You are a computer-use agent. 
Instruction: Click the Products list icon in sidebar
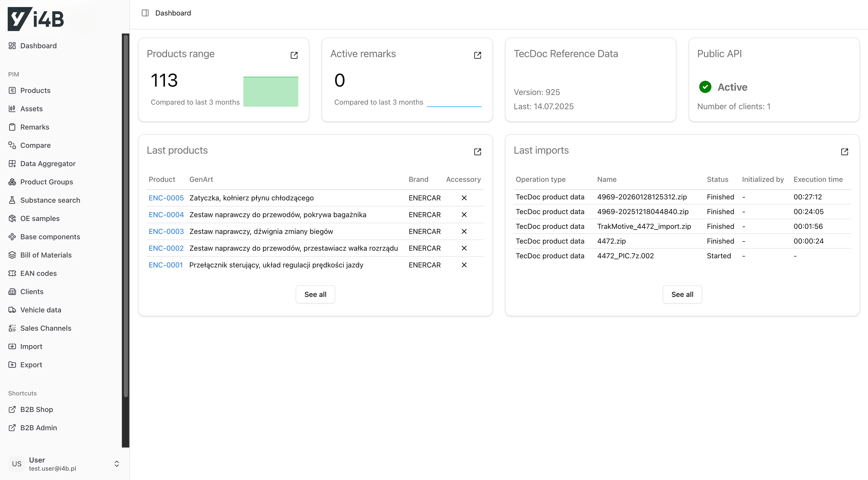12,90
